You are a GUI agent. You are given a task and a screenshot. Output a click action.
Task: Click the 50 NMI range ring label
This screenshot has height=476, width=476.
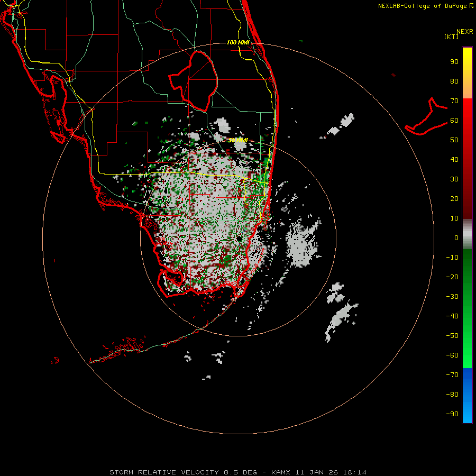coord(238,140)
